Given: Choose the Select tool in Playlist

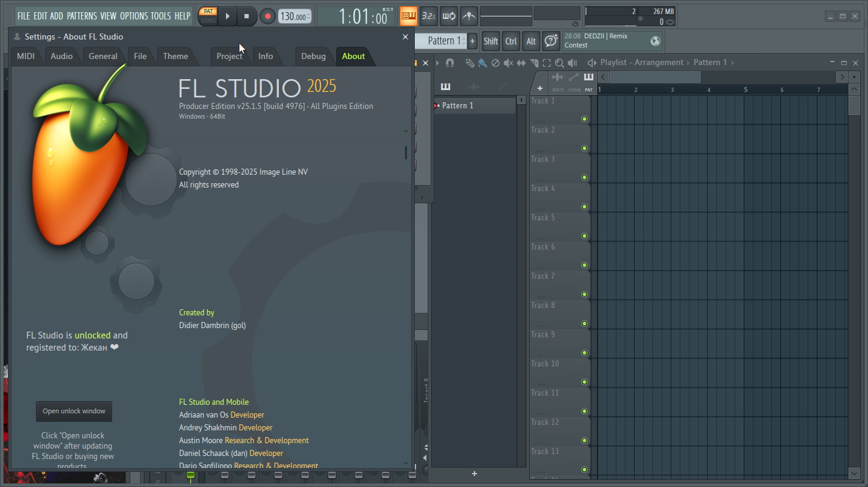Looking at the screenshot, I should click(x=546, y=63).
